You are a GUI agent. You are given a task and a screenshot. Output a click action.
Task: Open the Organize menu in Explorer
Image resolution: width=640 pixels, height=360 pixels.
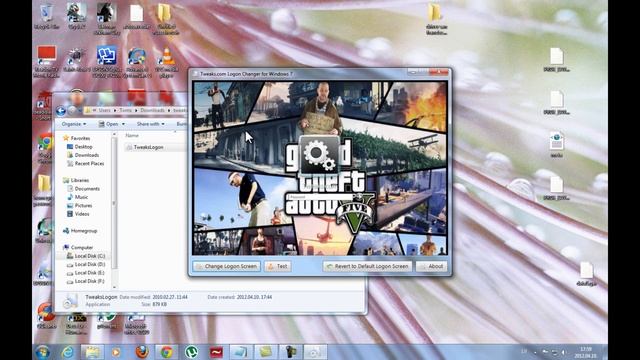click(74, 124)
